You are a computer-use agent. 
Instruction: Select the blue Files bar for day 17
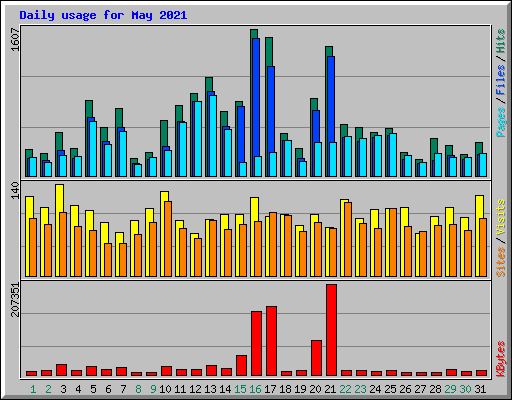click(271, 109)
